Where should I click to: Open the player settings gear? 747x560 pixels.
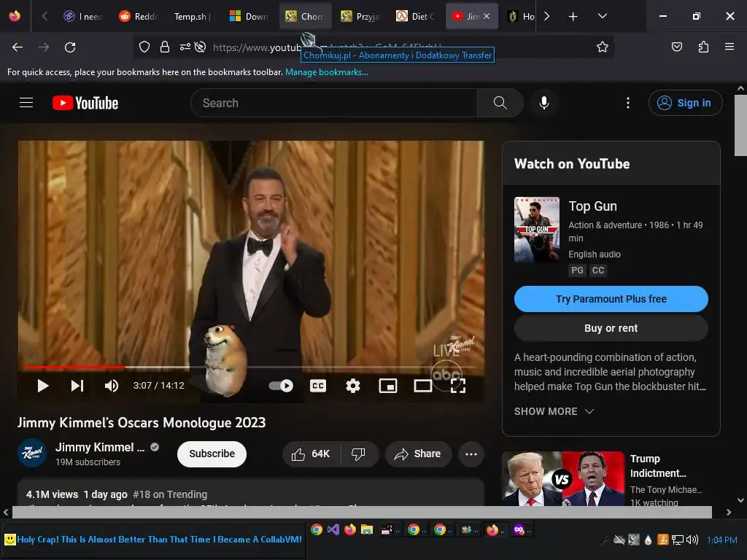[x=352, y=386]
